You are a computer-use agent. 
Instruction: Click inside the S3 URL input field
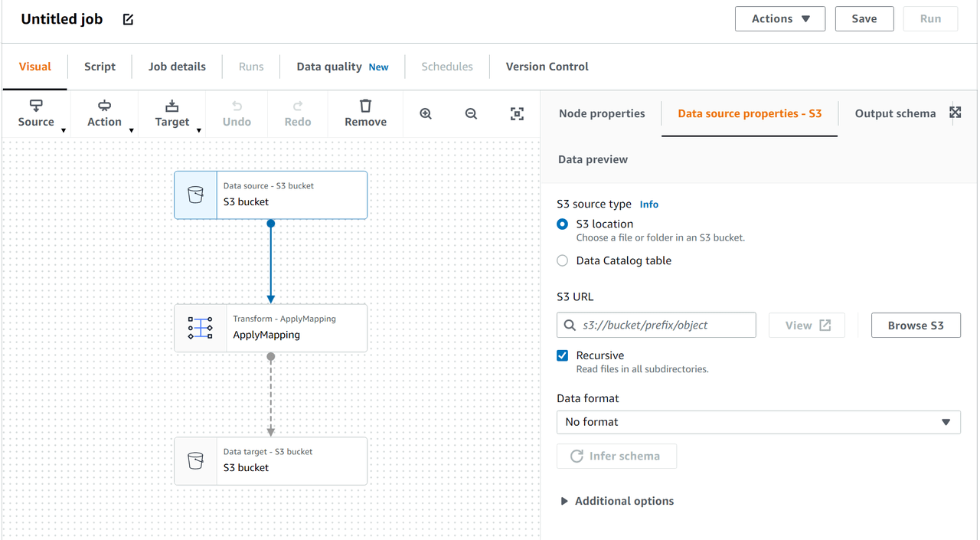click(x=656, y=325)
